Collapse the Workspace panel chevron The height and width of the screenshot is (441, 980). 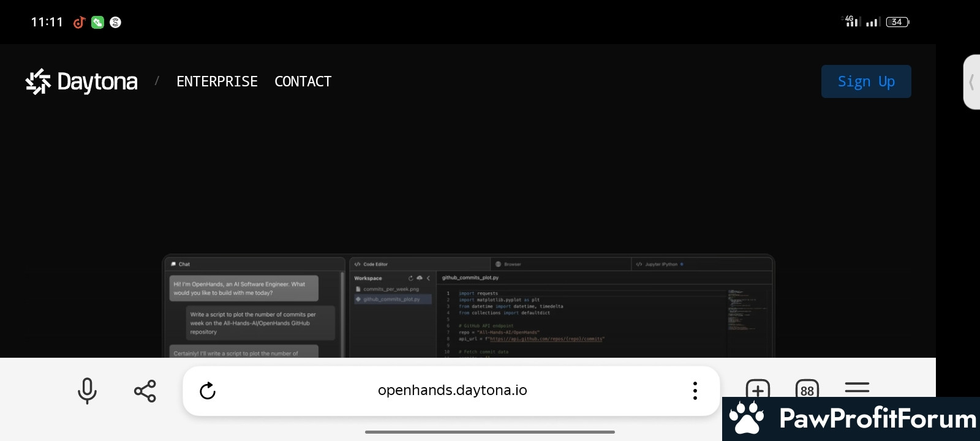coord(428,278)
